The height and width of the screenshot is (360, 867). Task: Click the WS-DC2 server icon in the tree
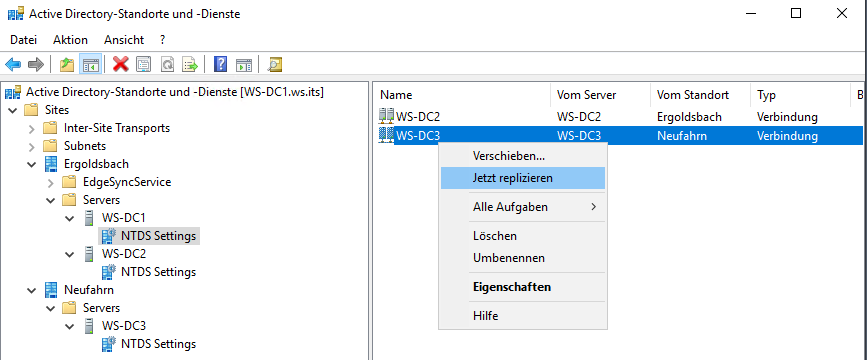coord(88,254)
